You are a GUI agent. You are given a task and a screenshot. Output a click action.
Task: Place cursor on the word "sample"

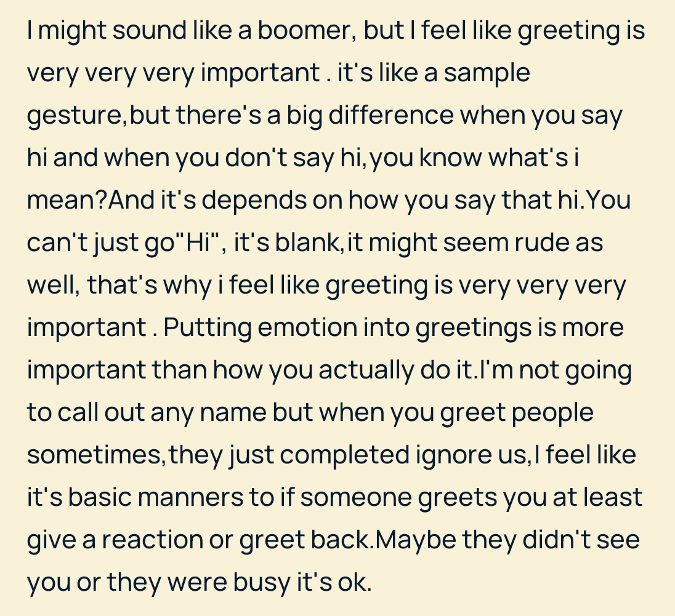pos(487,73)
